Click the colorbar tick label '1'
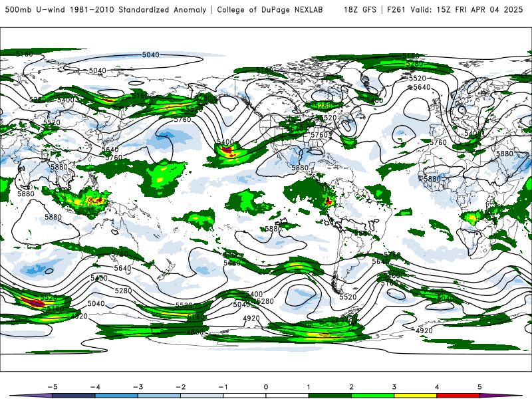The width and height of the screenshot is (532, 399). pyautogui.click(x=309, y=387)
